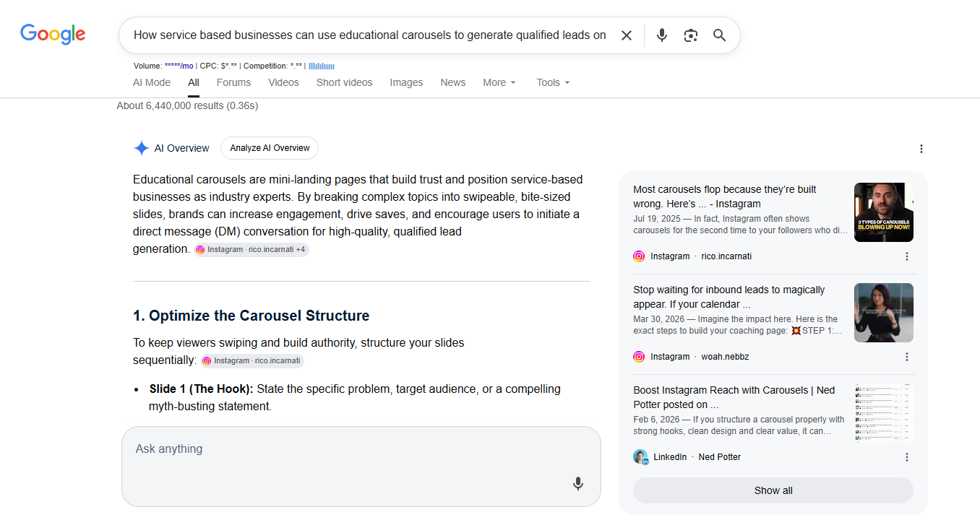Click the Volume value link
Viewport: 980px width, 520px height.
pyautogui.click(x=179, y=66)
